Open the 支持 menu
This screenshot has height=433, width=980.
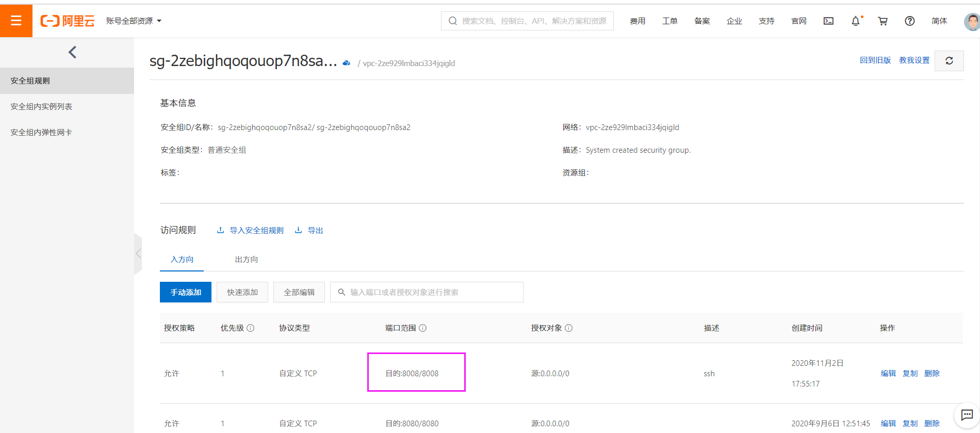point(766,21)
